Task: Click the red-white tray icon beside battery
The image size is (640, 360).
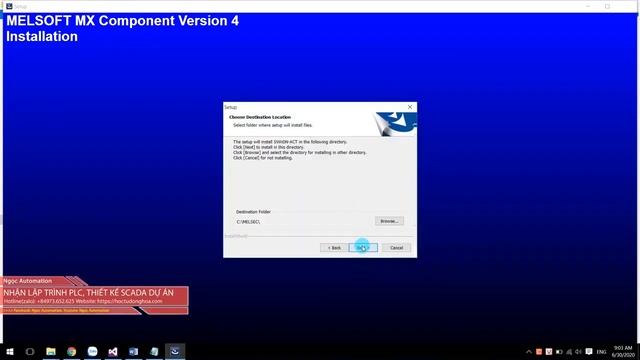Action: [x=549, y=352]
